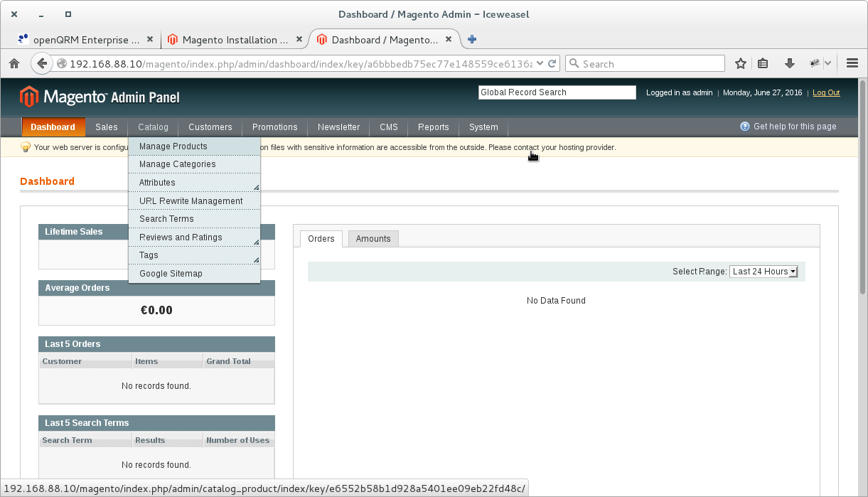Close the Dashboard / Magento tab
Viewport: 868px width, 497px height.
449,40
